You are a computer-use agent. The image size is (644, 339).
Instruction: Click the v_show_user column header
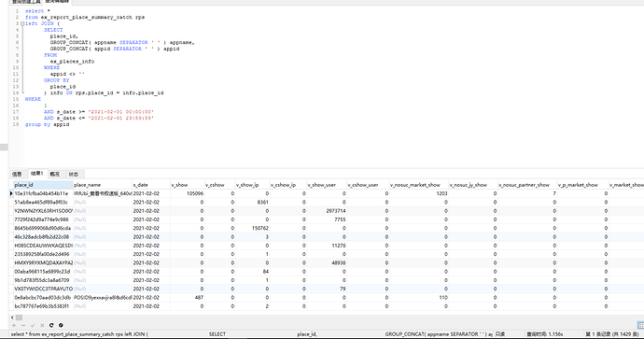coord(326,185)
